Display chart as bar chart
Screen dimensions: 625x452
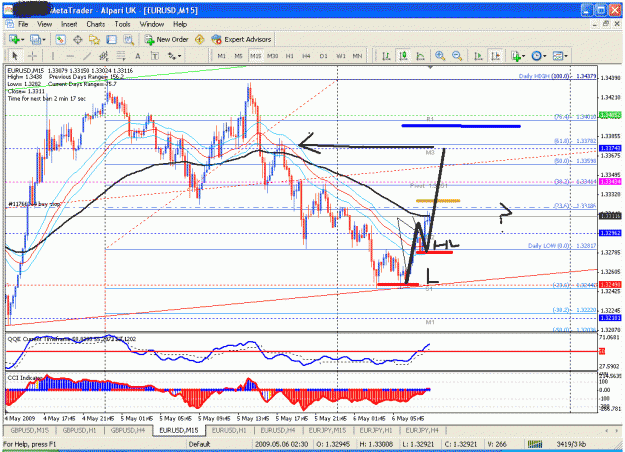[x=386, y=56]
